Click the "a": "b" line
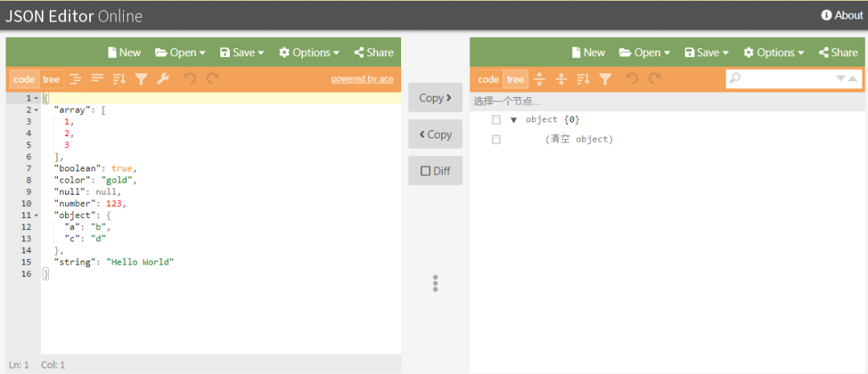 (x=88, y=227)
